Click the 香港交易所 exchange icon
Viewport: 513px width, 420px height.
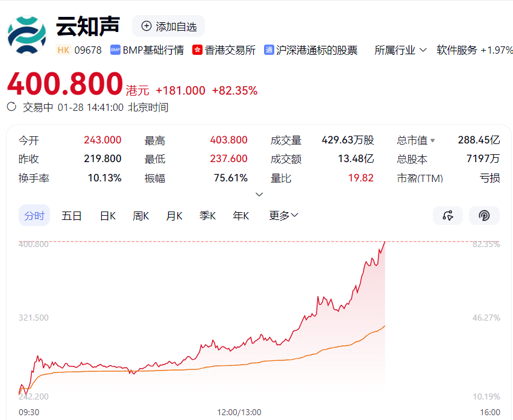tap(197, 50)
